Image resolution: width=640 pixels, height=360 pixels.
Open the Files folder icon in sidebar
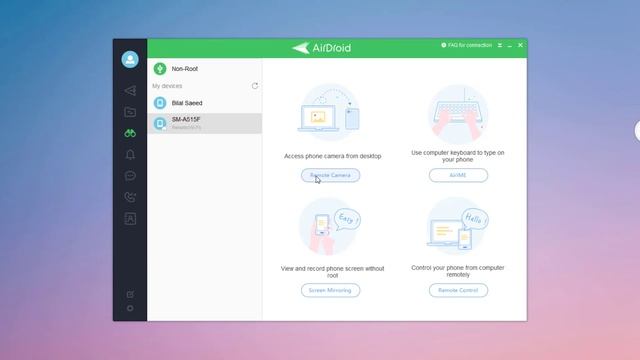[x=130, y=112]
